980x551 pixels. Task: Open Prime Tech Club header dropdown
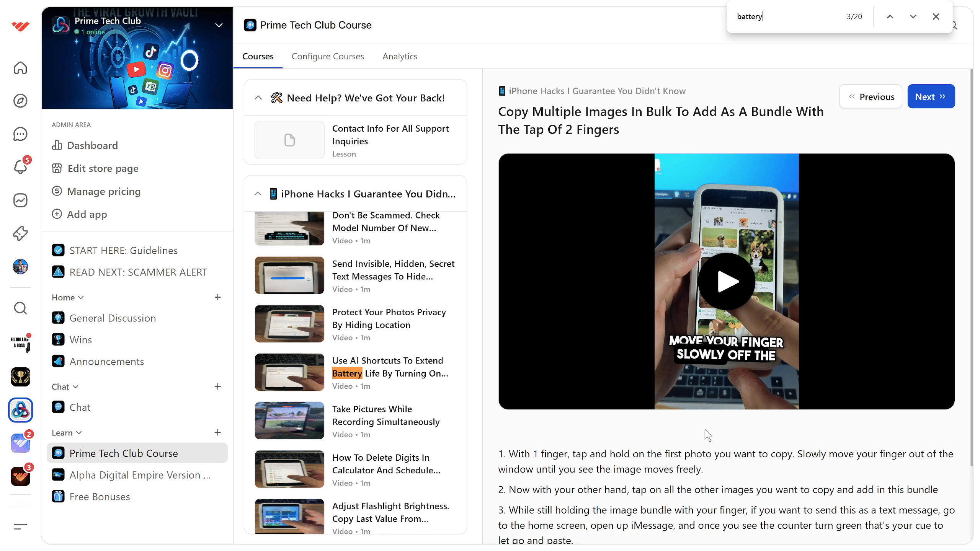[x=219, y=25]
